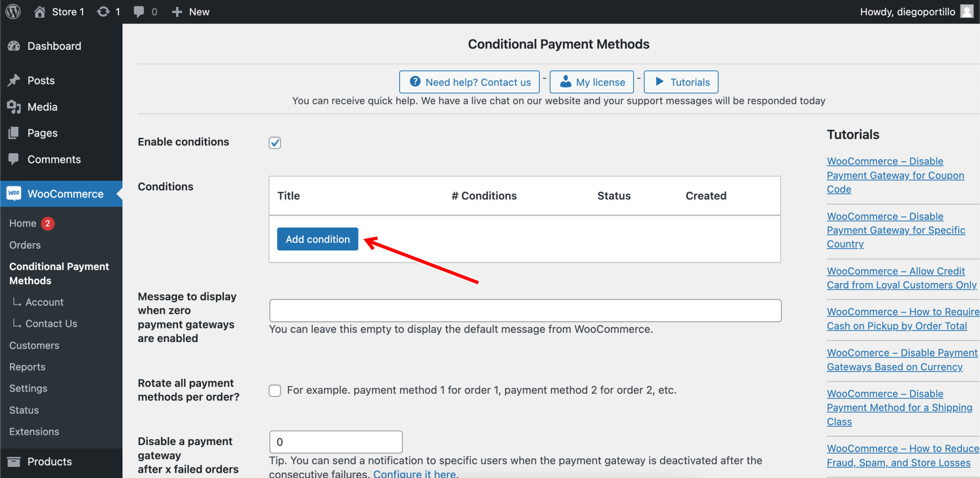Click the WordPress logo in the admin bar
Image resolution: width=980 pixels, height=478 pixels.
pos(12,11)
